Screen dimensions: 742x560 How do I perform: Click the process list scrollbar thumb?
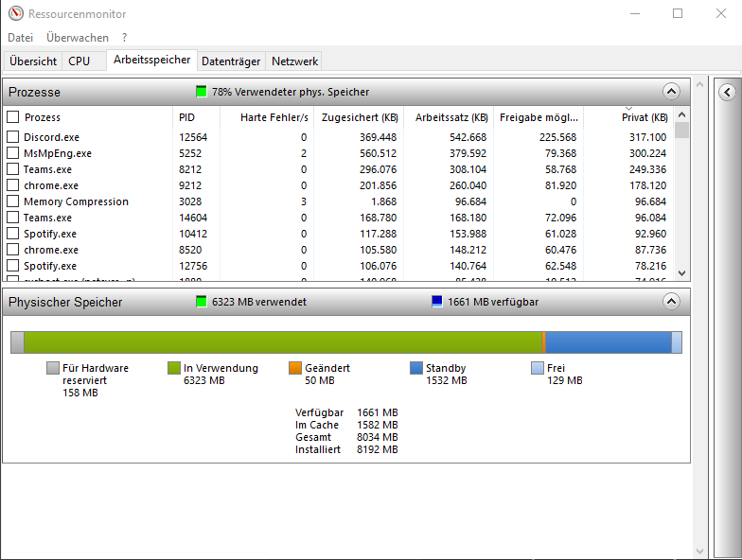[681, 131]
